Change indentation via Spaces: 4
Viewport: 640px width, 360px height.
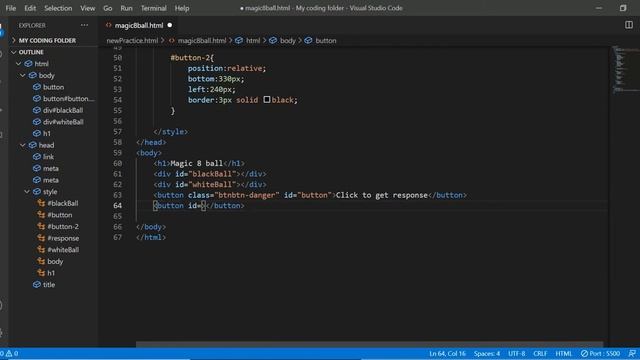click(487, 353)
